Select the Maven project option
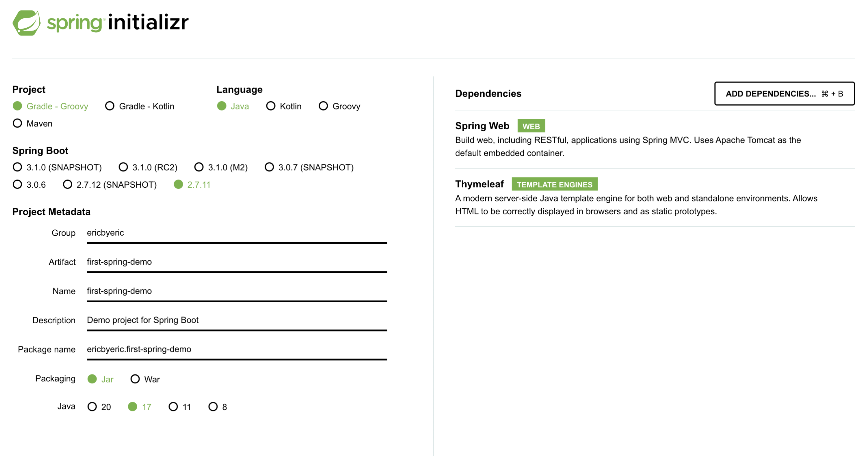 point(18,123)
